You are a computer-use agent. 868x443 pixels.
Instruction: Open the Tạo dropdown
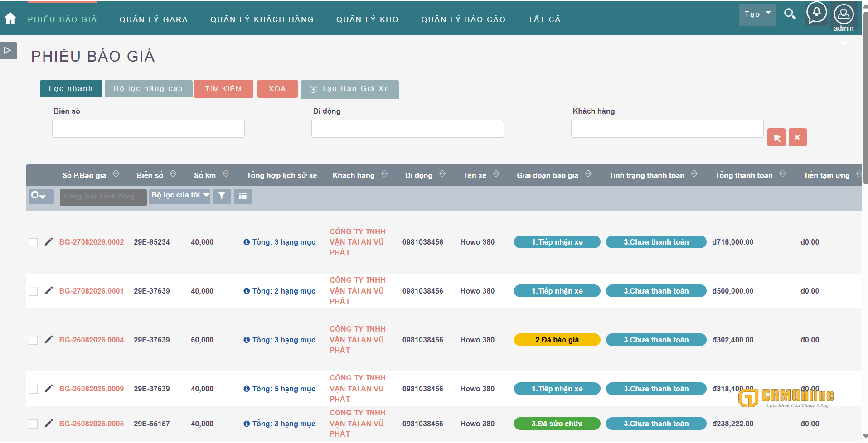point(757,14)
